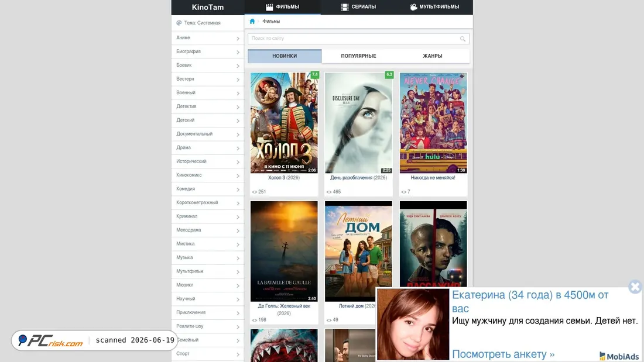Open the Мюзикл genre

(x=208, y=285)
